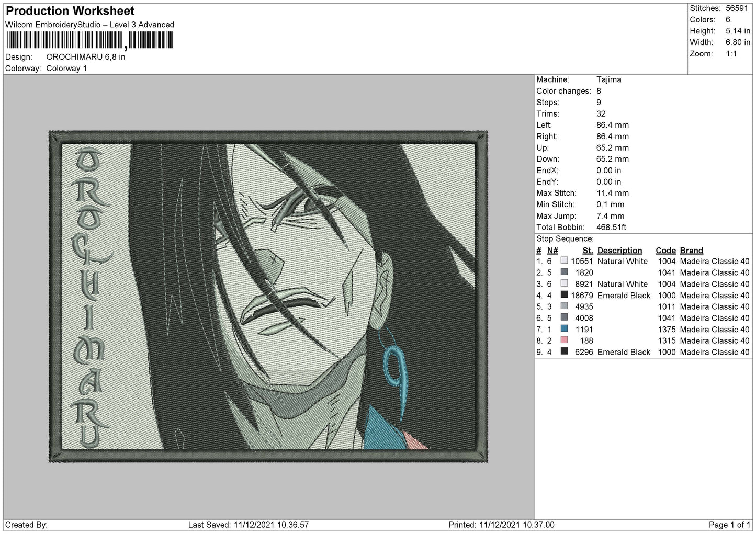Select the "St." column header

(588, 251)
